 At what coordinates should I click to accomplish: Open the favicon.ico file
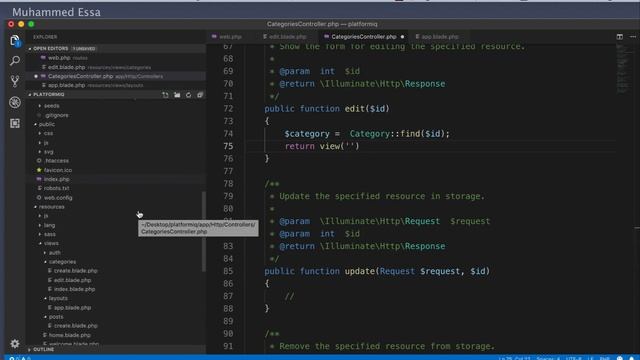[58, 170]
